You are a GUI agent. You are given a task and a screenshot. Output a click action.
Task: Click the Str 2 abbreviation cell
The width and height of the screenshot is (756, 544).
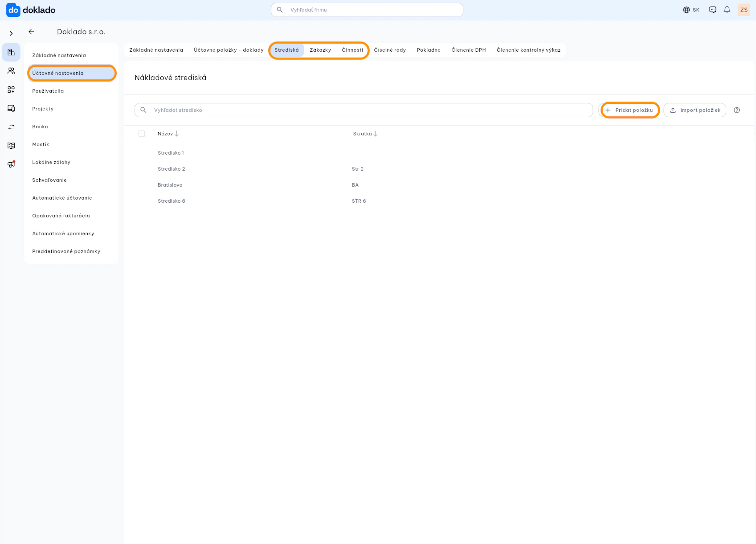[358, 169]
